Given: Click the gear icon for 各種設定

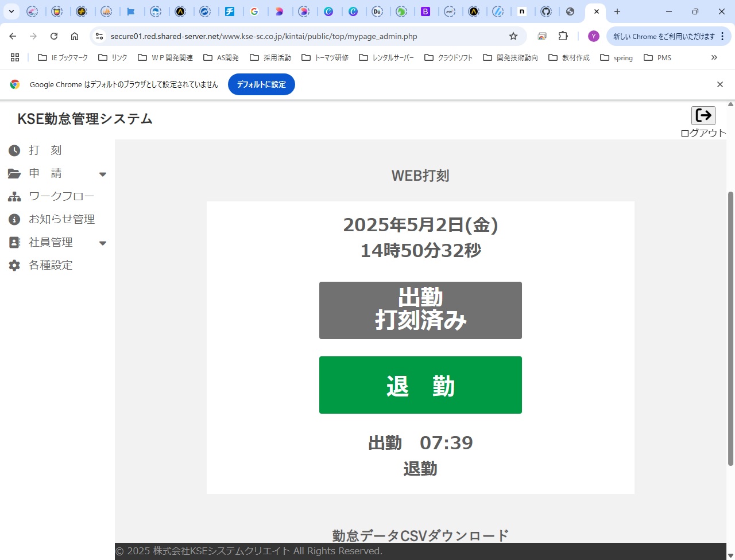Looking at the screenshot, I should click(14, 266).
